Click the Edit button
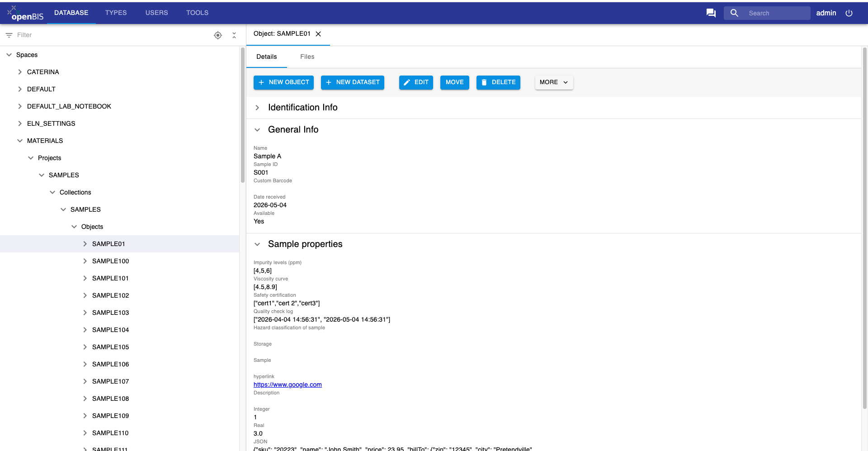This screenshot has height=451, width=868. click(416, 82)
